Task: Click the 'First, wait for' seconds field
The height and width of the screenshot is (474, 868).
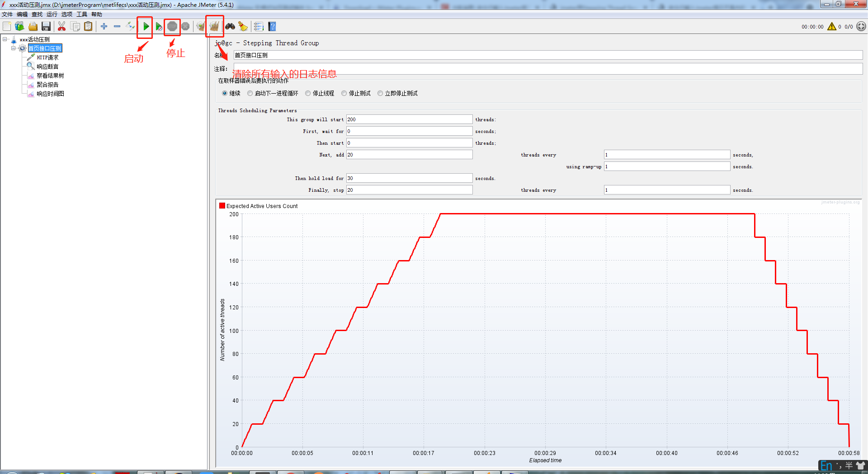Action: 409,131
